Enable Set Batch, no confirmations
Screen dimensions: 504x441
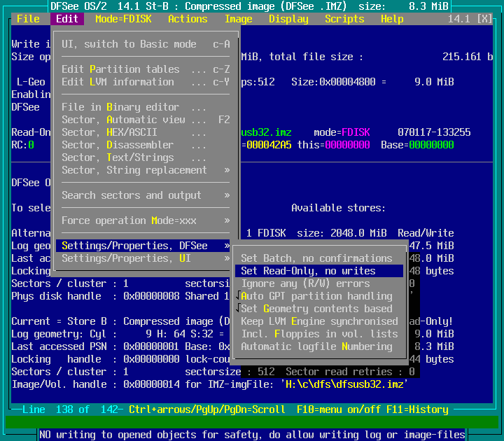coord(316,258)
